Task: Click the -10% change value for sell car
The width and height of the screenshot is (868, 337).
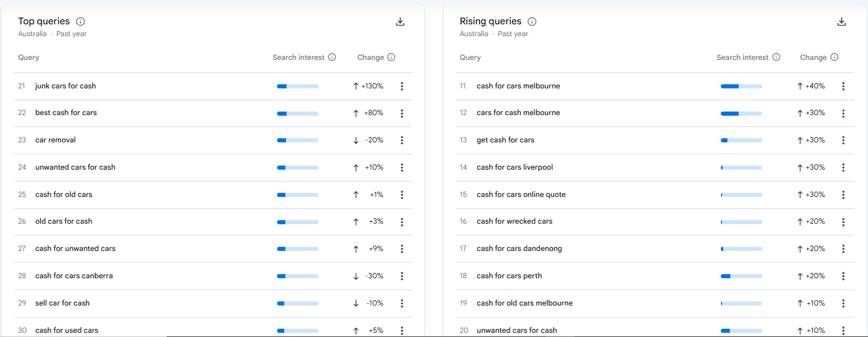Action: coord(374,303)
